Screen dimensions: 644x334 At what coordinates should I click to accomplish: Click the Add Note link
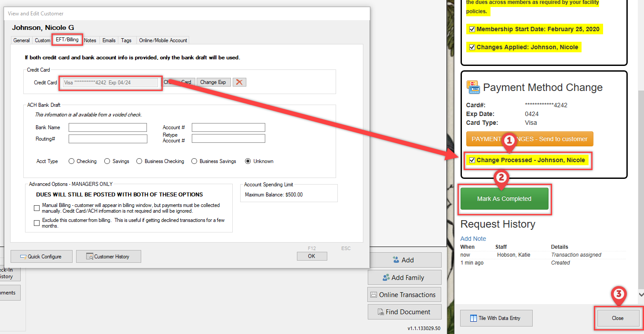473,239
